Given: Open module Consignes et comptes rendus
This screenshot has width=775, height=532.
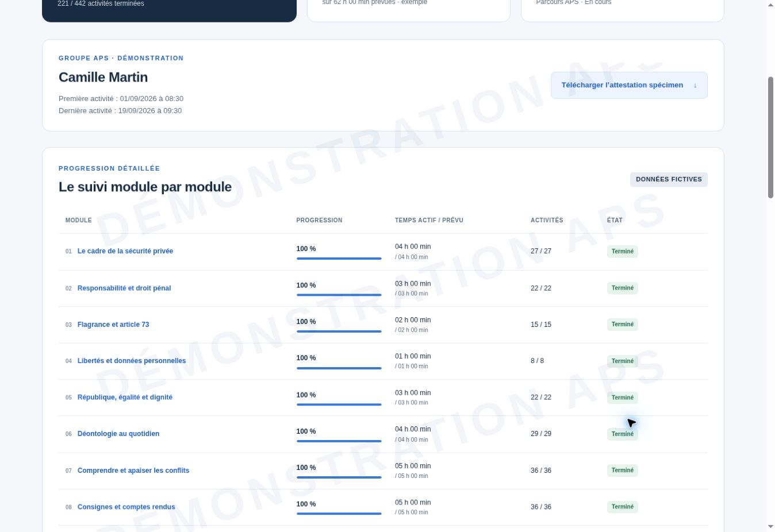Looking at the screenshot, I should tap(126, 507).
